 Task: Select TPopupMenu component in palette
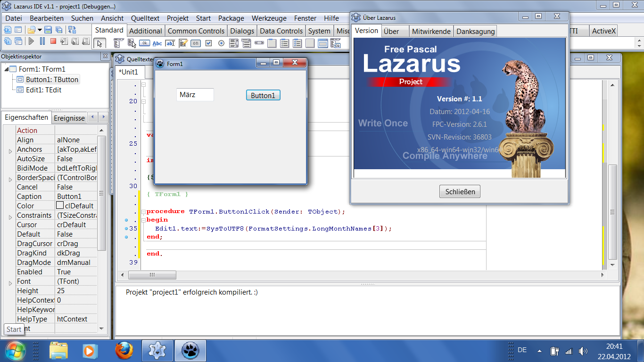132,43
